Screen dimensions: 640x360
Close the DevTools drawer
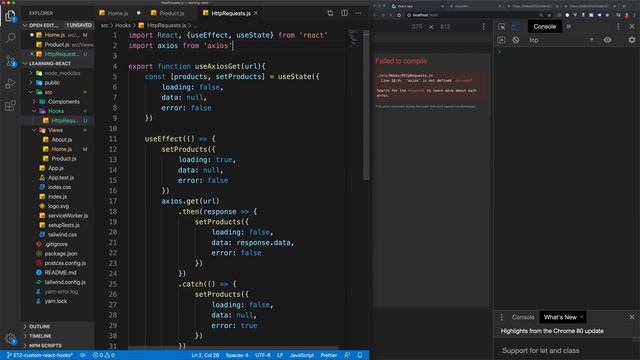[x=632, y=317]
